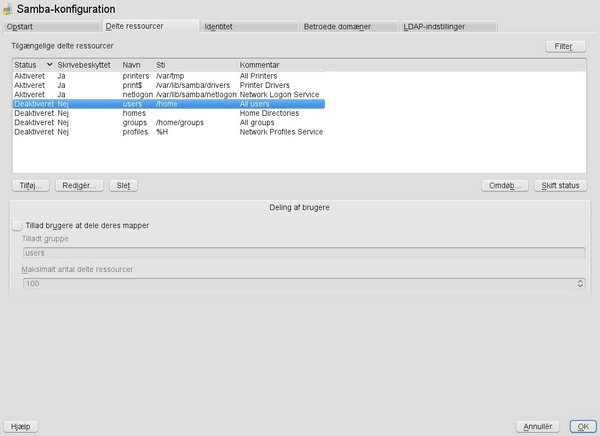Open Hjælp help button

point(20,426)
